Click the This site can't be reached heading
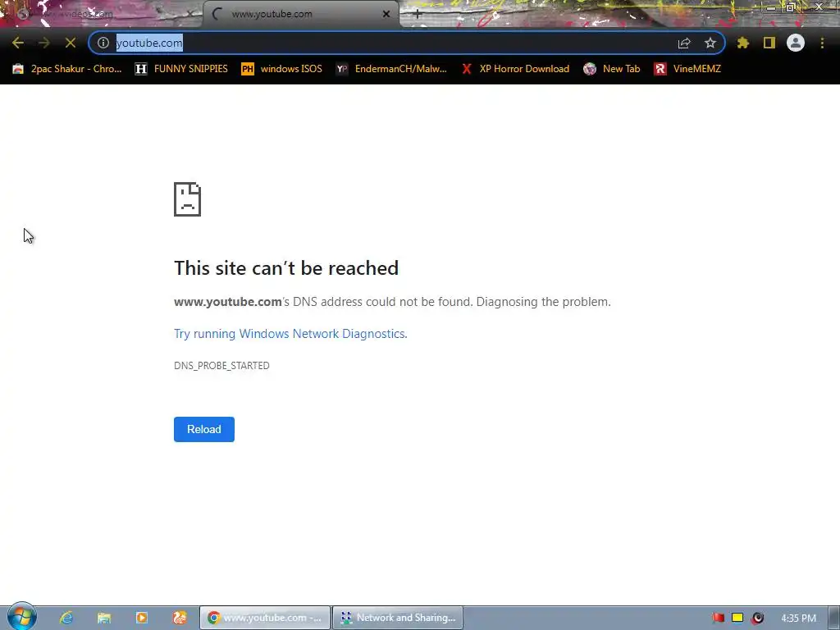The image size is (840, 630). click(x=286, y=268)
